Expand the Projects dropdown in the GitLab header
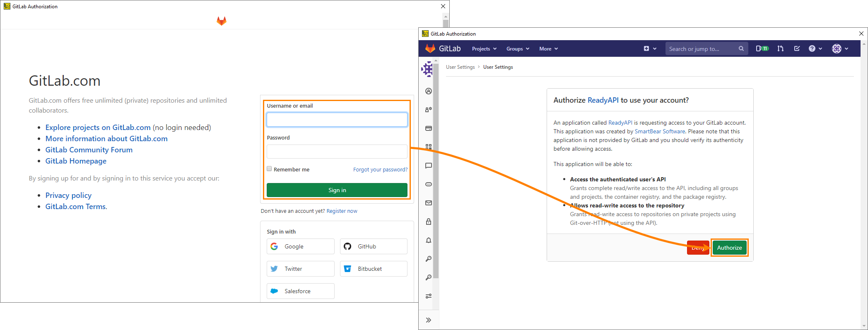 pyautogui.click(x=484, y=49)
